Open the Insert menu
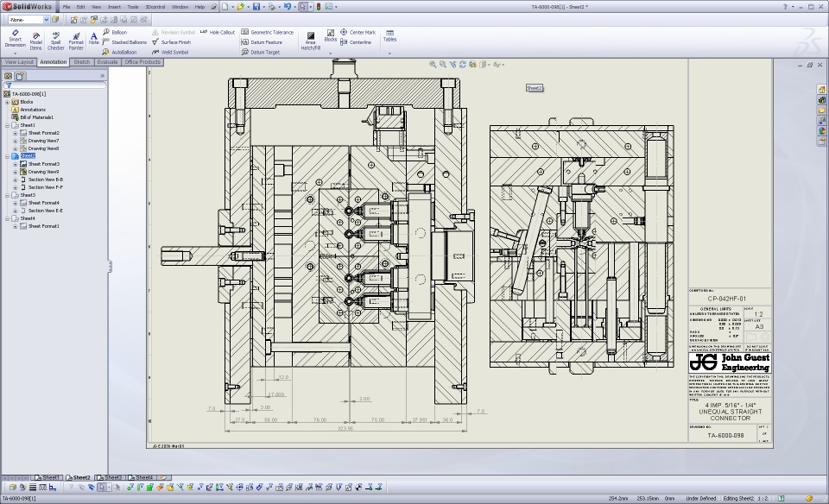The width and height of the screenshot is (829, 504). point(114,7)
